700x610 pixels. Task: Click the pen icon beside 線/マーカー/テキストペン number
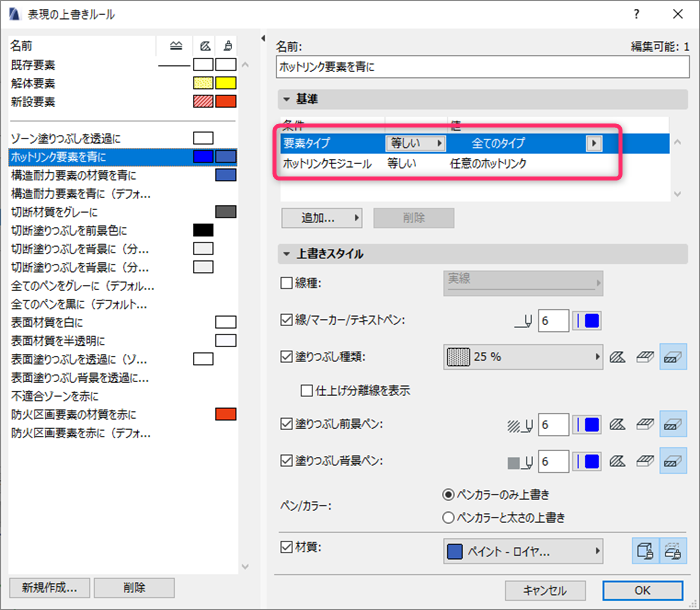coord(523,321)
